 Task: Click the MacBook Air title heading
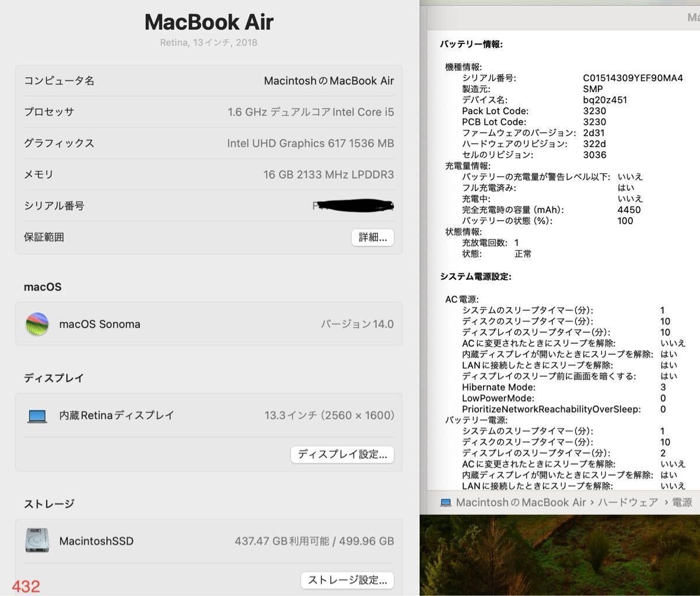209,22
